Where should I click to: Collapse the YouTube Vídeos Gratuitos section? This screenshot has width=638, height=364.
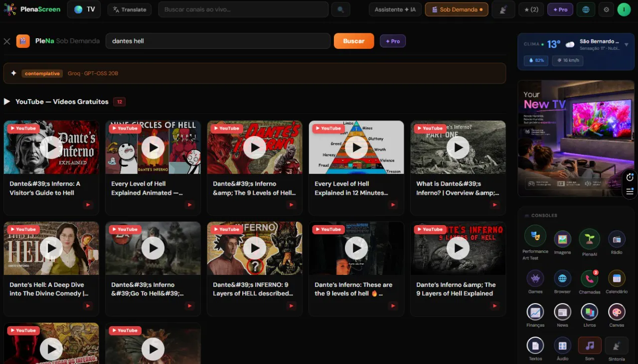(7, 102)
